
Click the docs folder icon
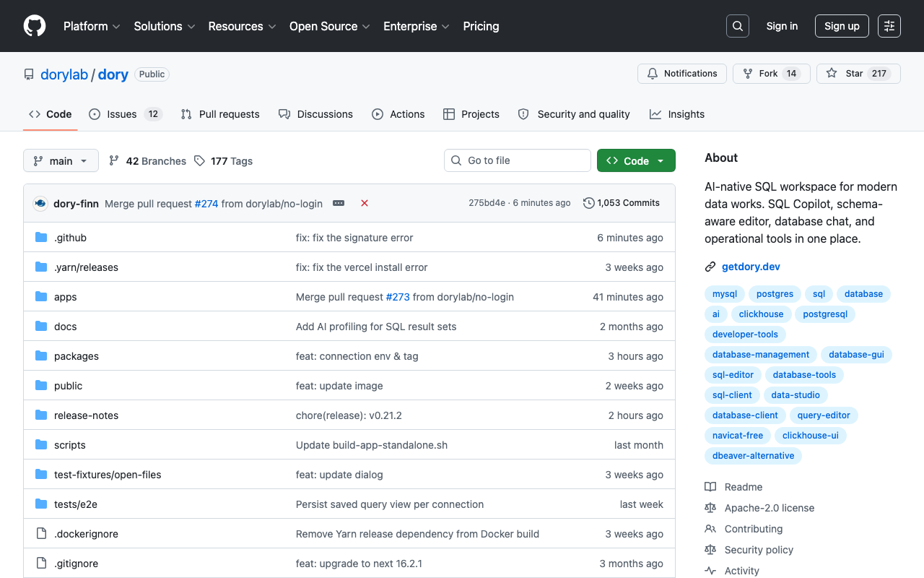click(41, 327)
